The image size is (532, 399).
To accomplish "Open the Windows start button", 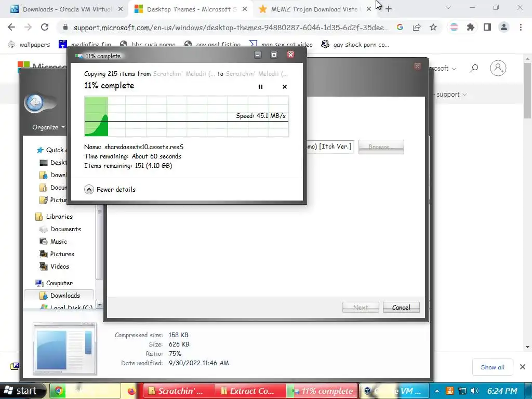I will [x=23, y=391].
